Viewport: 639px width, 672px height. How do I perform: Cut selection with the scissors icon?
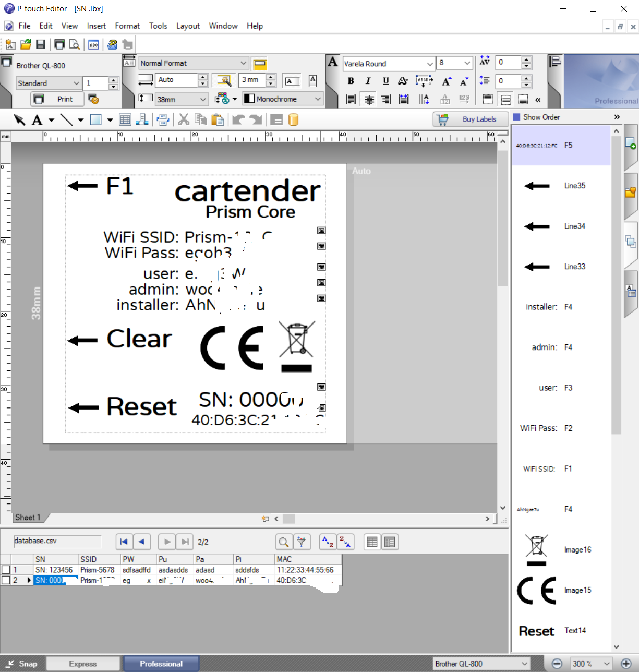tap(184, 120)
